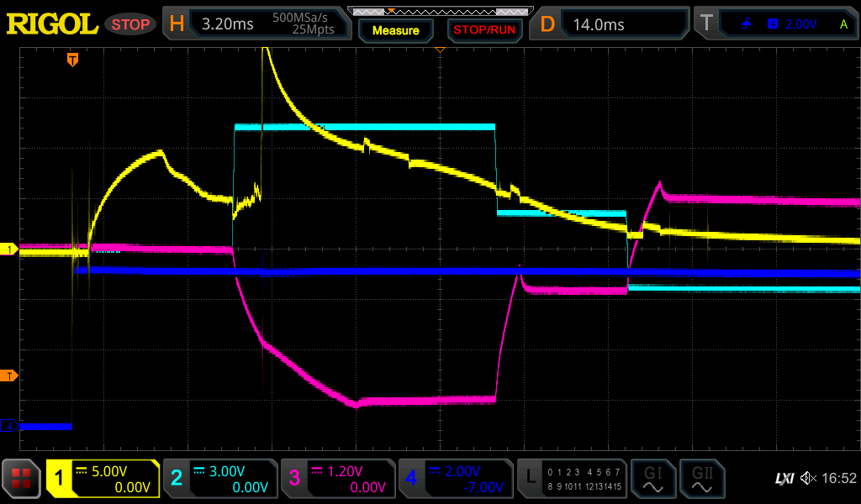The height and width of the screenshot is (504, 861).
Task: Select the yellow channel 1 ground marker
Action: coord(9,249)
